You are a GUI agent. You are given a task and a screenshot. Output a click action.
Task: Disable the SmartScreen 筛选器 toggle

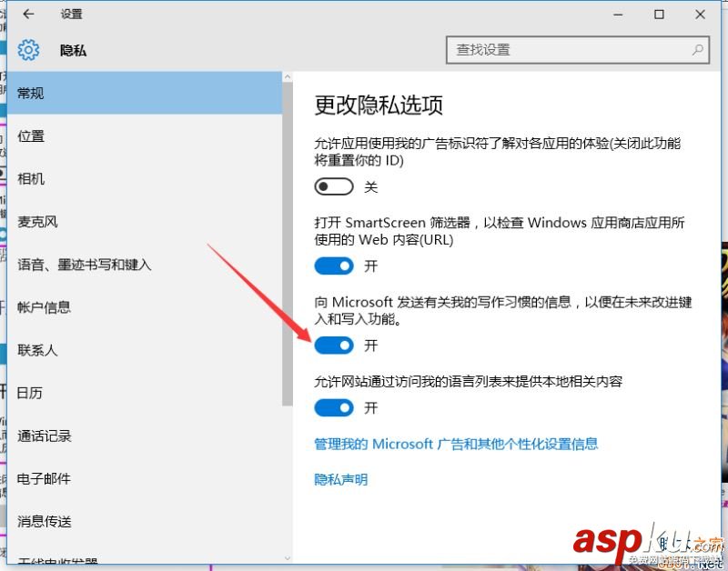(333, 265)
